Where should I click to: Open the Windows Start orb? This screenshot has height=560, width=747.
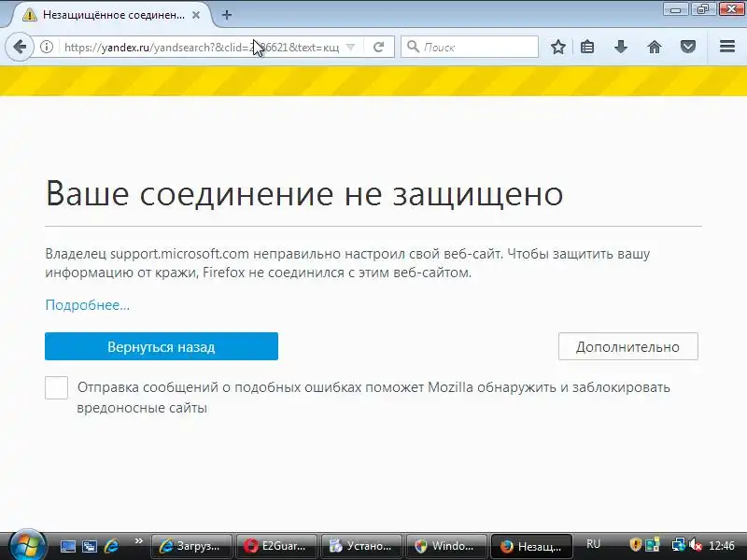pyautogui.click(x=27, y=546)
